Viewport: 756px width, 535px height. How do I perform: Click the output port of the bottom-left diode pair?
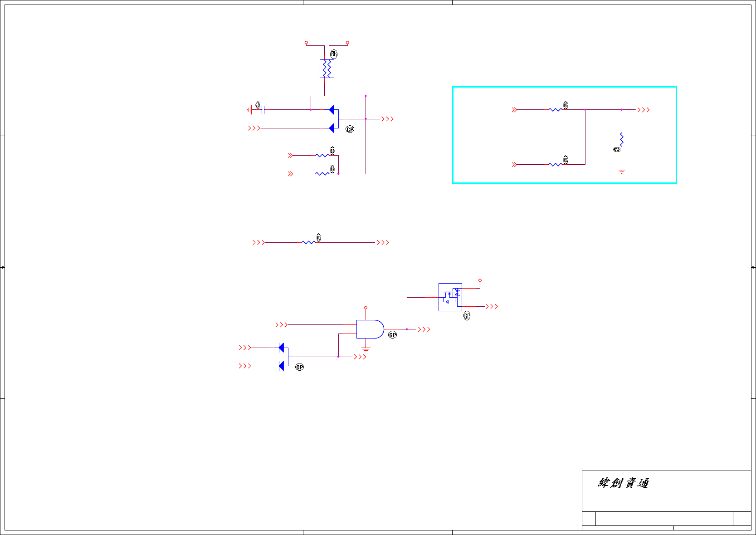pos(360,357)
